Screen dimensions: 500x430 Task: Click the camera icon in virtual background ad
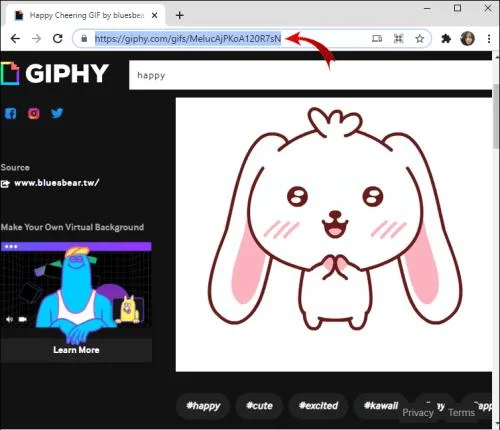(x=22, y=319)
